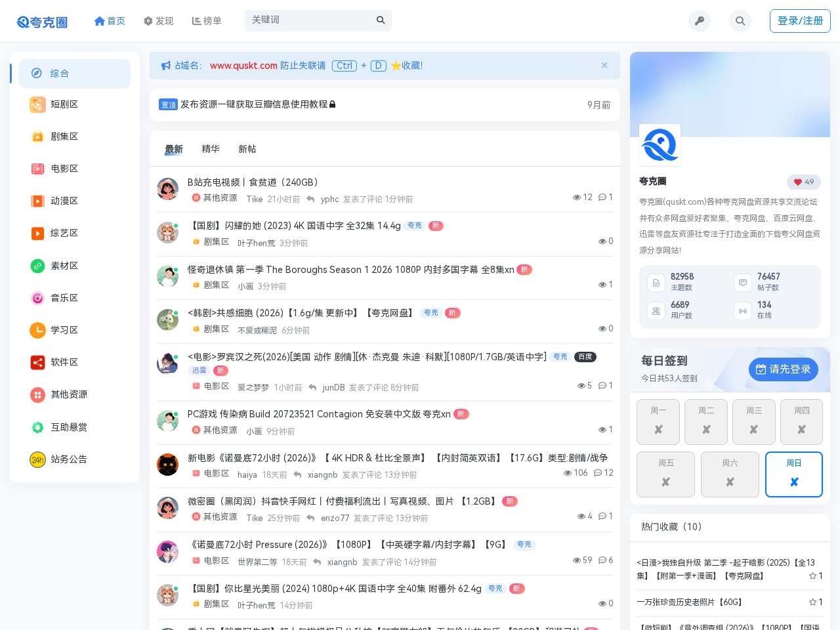Select 周日 check-in box
The image size is (840, 630).
[x=794, y=474]
